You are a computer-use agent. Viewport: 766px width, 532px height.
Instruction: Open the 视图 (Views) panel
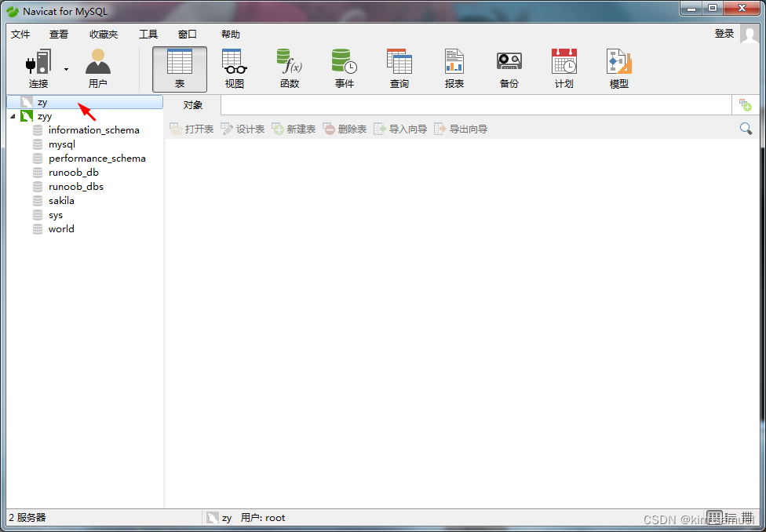(234, 67)
